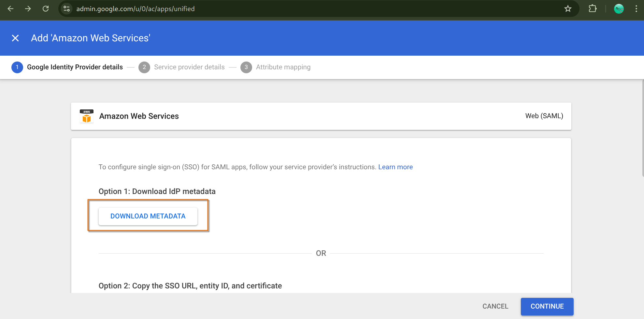This screenshot has width=644, height=319.
Task: Click the 'OR' divider label
Action: pyautogui.click(x=321, y=253)
